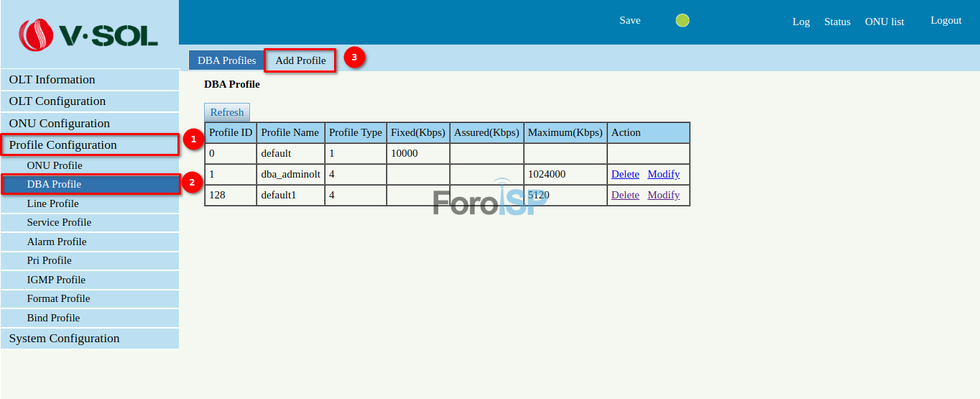Screen dimensions: 980x399
Task: Expand the OLT Configuration section
Action: point(57,101)
